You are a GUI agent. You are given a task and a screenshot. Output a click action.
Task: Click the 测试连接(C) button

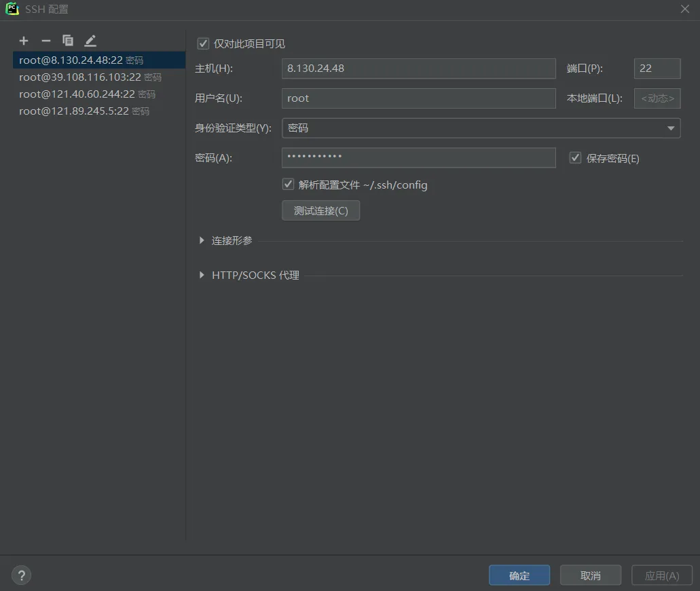tap(320, 210)
